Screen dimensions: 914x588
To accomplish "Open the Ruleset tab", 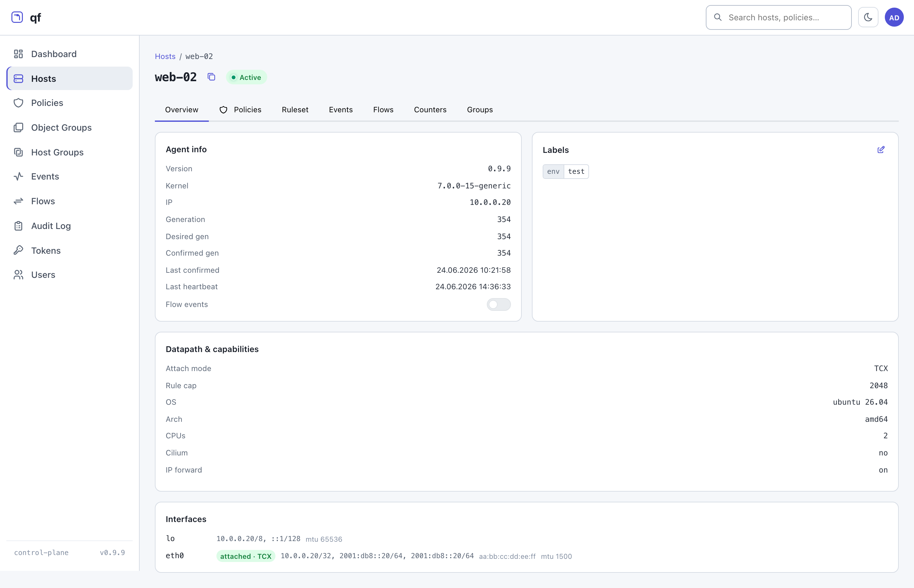I will 295,110.
